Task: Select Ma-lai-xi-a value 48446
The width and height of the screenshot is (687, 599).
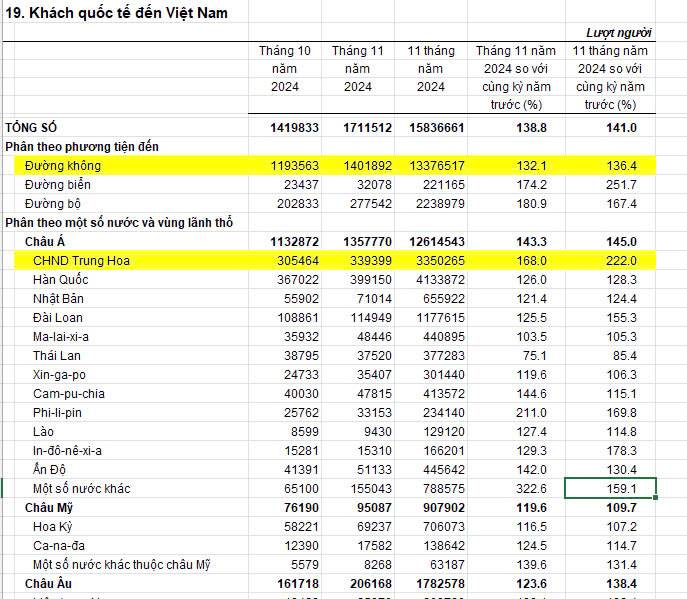Action: (374, 337)
